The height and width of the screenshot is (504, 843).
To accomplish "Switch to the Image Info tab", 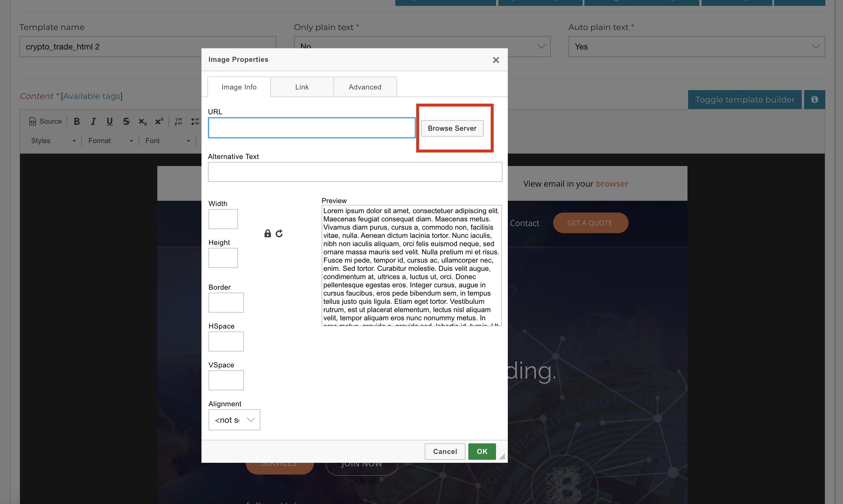I will [239, 87].
